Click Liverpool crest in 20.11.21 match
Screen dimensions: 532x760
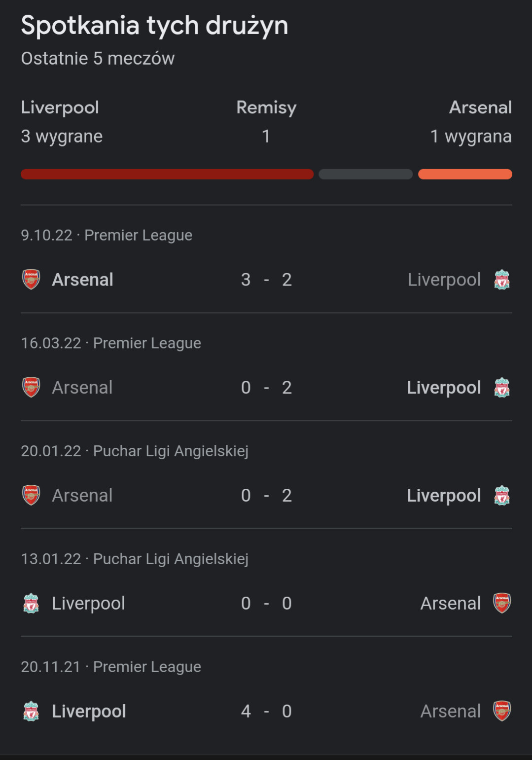point(31,711)
